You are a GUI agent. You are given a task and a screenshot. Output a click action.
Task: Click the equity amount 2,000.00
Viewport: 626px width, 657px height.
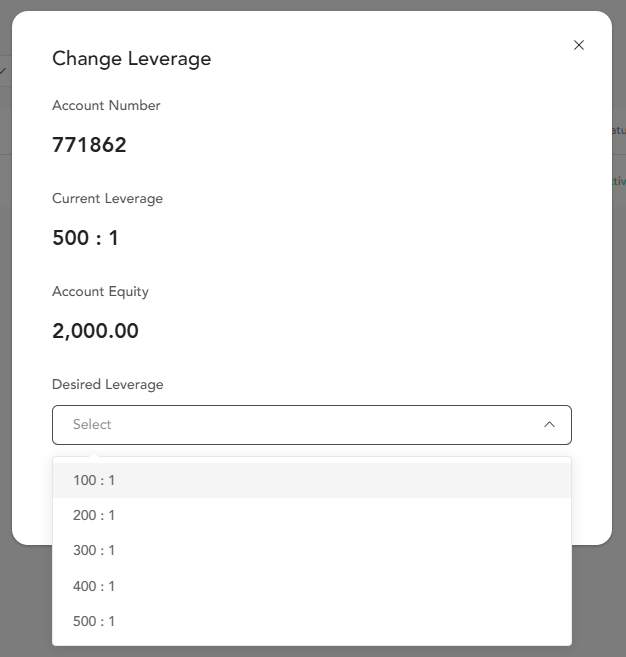pyautogui.click(x=95, y=331)
